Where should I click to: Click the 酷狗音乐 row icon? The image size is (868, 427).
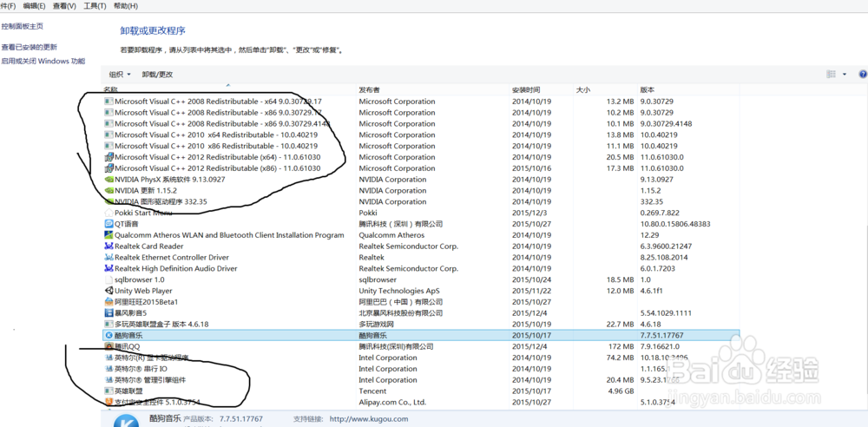[108, 335]
